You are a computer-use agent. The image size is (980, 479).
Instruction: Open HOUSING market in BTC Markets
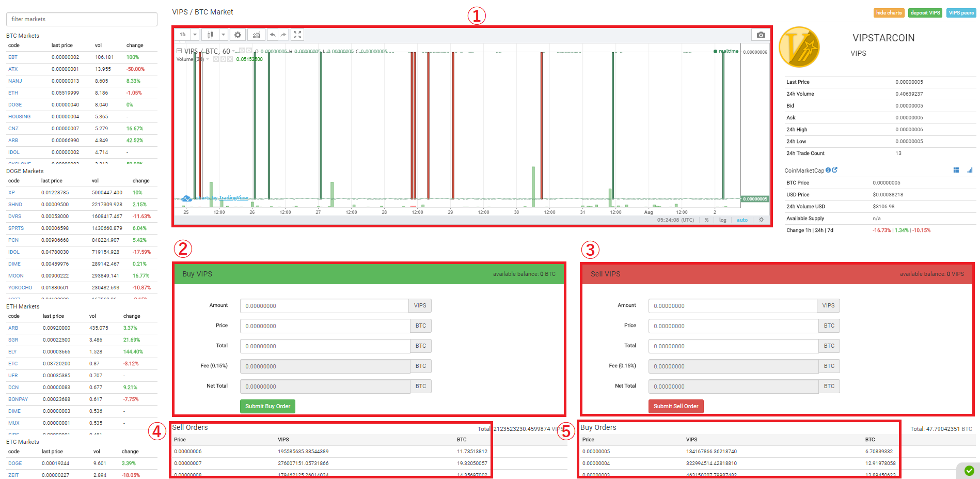19,117
